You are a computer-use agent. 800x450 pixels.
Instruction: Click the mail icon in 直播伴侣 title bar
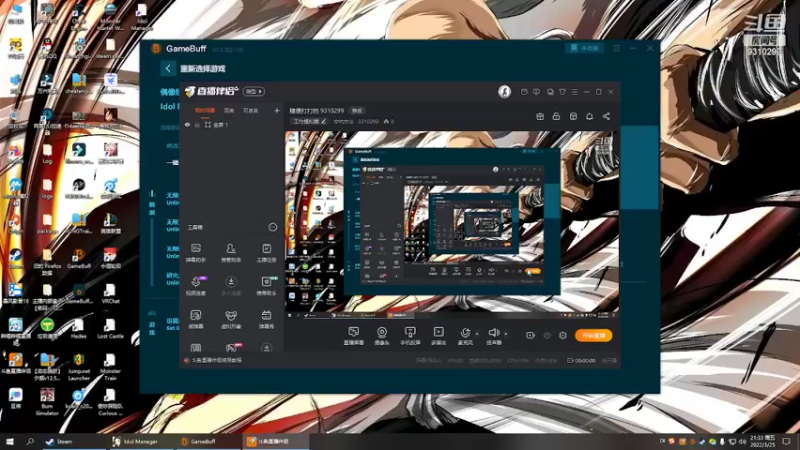(524, 92)
